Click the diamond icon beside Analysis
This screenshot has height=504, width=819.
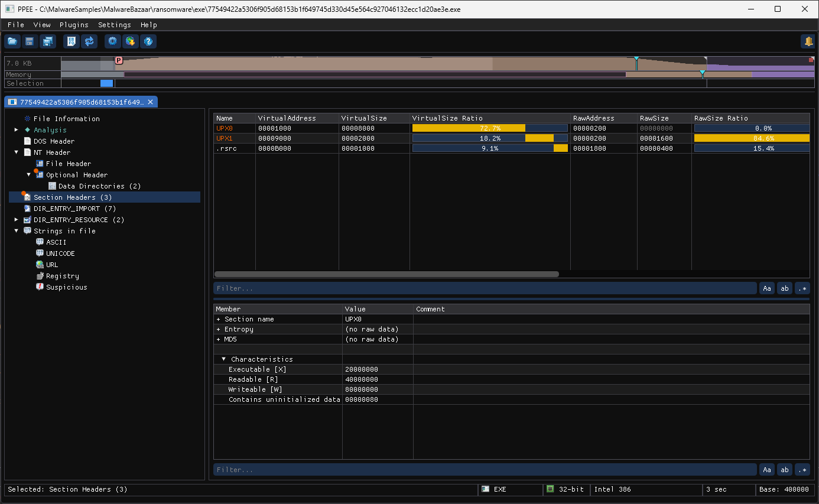tap(27, 130)
